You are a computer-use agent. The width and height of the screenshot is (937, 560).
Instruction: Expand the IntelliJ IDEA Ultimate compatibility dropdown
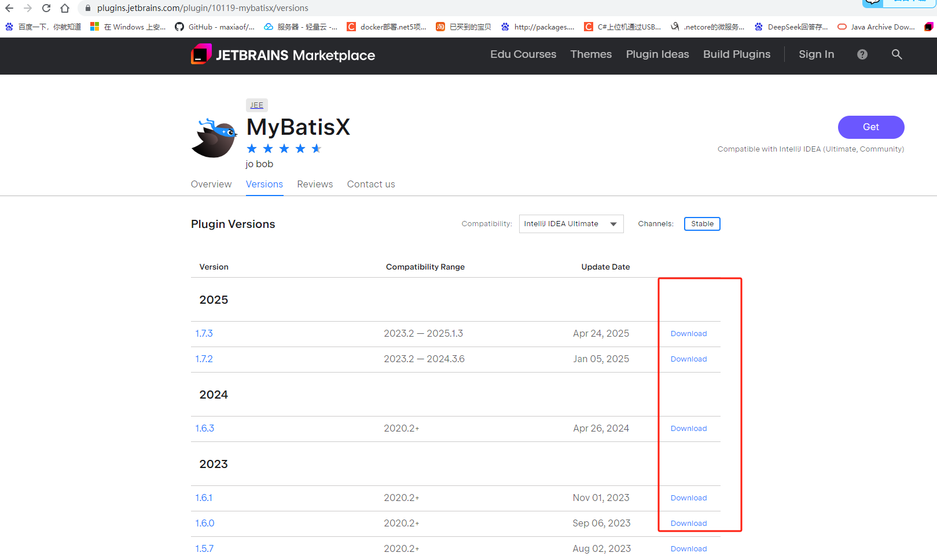pyautogui.click(x=571, y=224)
